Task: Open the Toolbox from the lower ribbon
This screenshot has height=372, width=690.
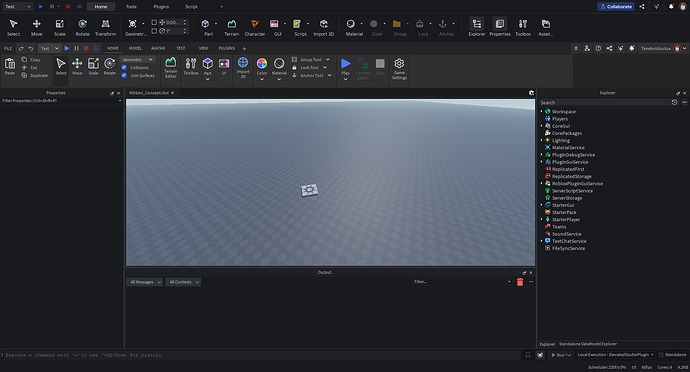Action: pos(191,66)
